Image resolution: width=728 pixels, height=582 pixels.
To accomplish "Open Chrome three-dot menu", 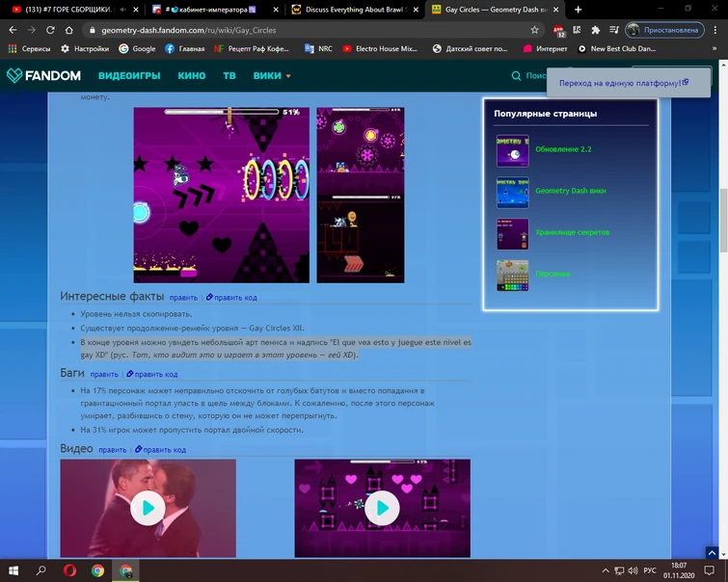I will pos(715,30).
